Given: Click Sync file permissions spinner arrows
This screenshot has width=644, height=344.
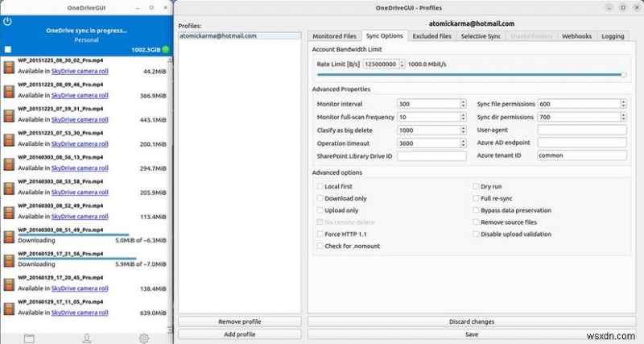Looking at the screenshot, I should (x=623, y=104).
